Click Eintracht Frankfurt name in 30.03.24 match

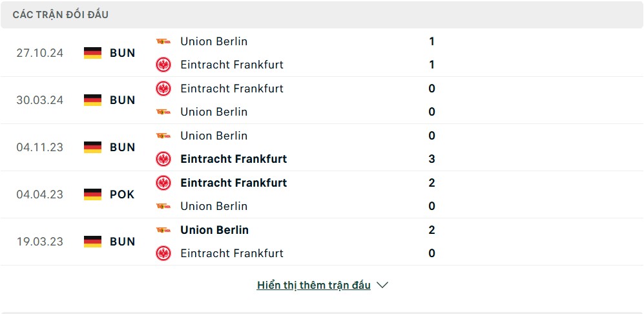click(x=232, y=89)
